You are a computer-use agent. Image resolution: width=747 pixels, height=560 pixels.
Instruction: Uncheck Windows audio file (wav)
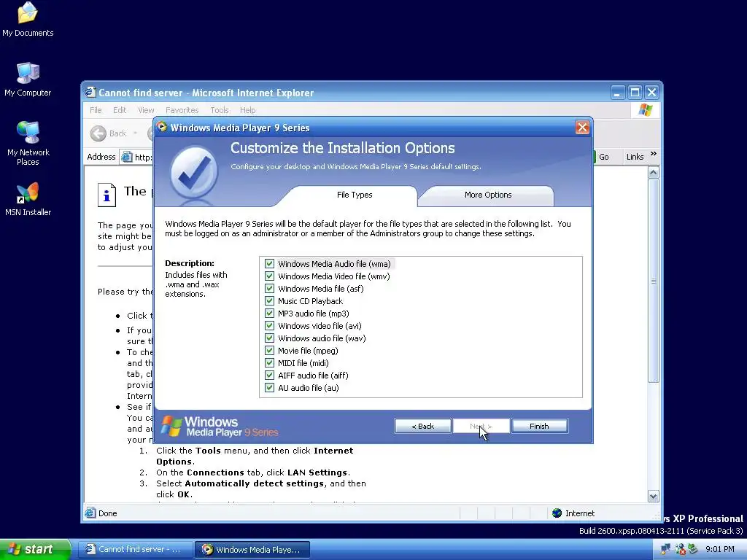270,338
